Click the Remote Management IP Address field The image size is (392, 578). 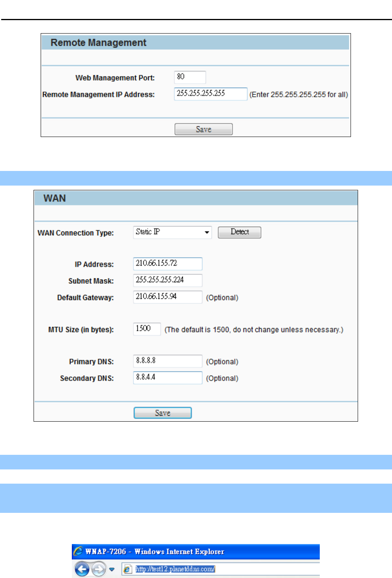(x=211, y=94)
